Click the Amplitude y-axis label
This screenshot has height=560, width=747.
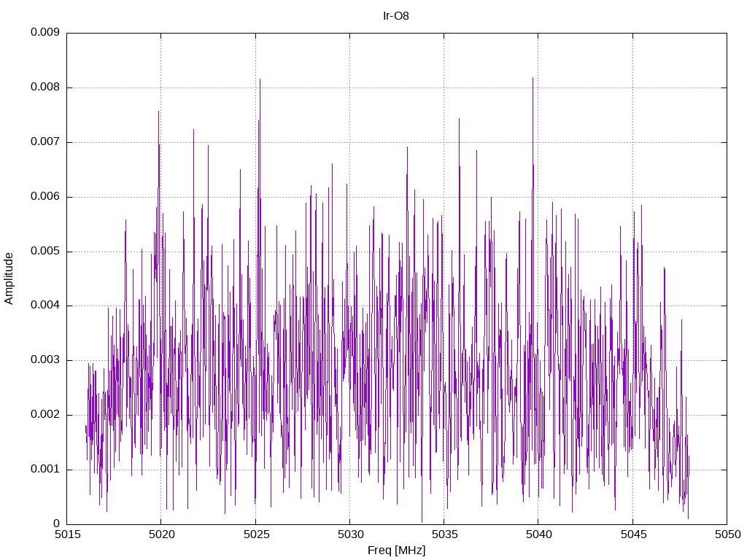[x=9, y=279]
